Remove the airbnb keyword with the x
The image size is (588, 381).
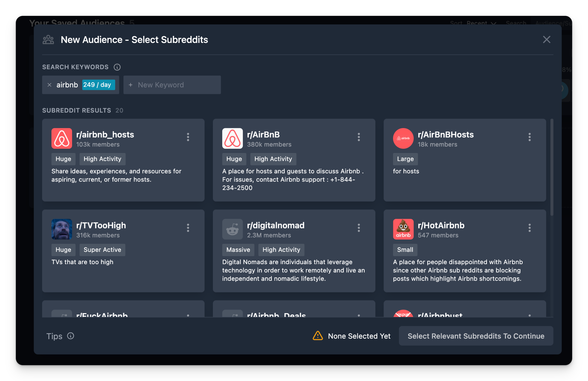click(49, 85)
